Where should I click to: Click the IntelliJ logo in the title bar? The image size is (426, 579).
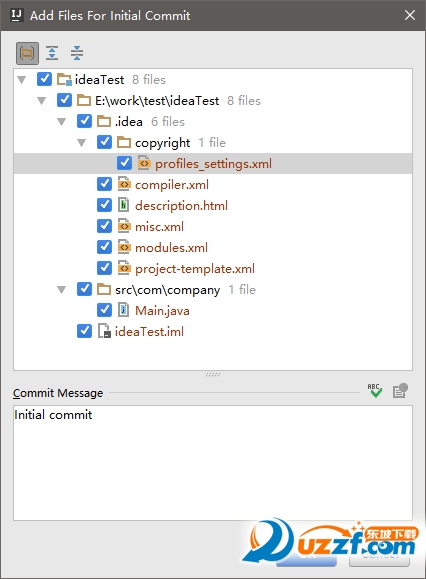(16, 15)
